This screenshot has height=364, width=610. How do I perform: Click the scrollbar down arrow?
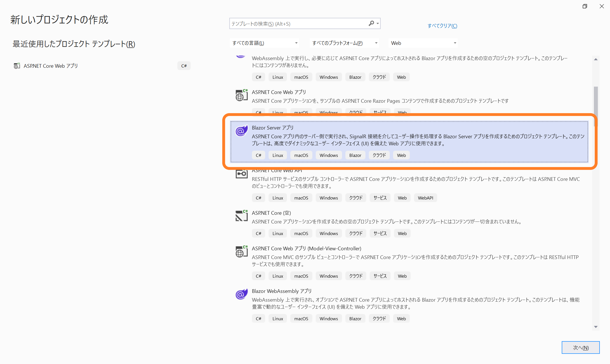click(596, 327)
